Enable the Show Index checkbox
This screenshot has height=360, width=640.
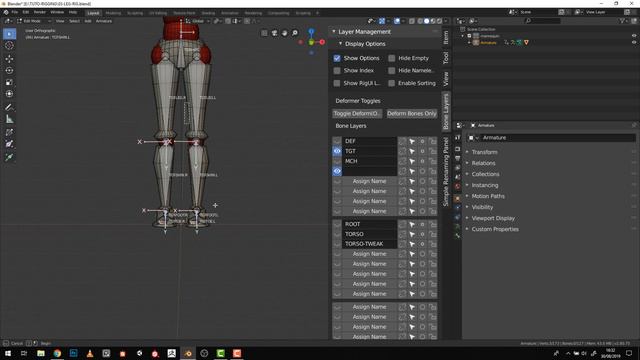tap(337, 71)
